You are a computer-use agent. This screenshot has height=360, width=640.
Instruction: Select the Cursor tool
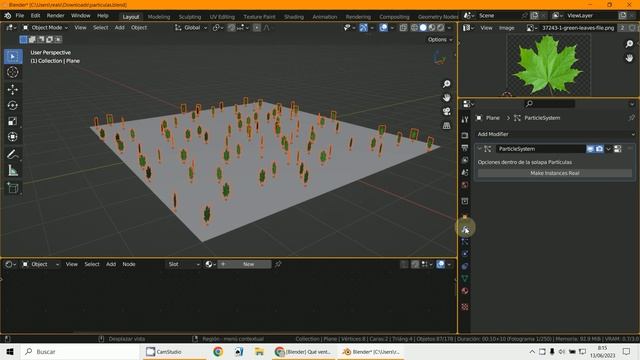click(13, 72)
